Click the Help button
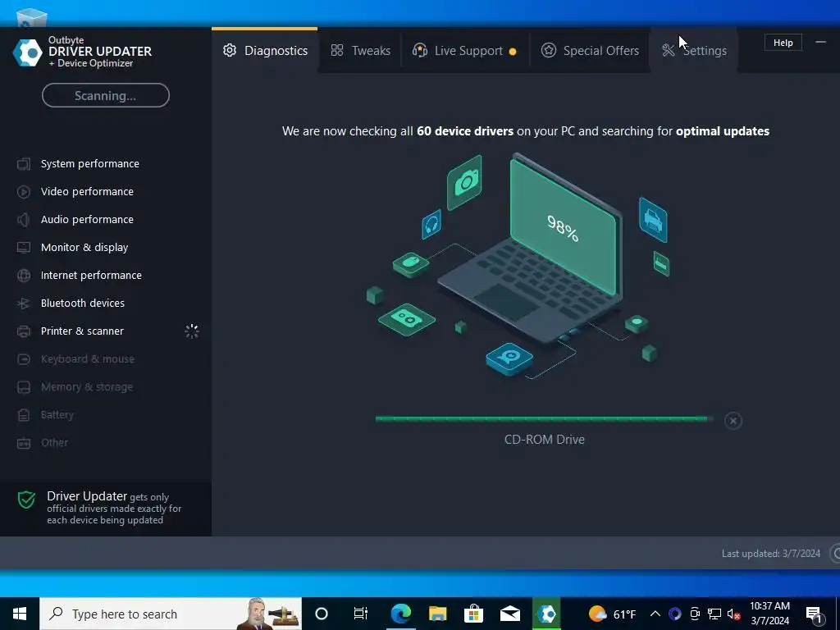 (x=783, y=43)
